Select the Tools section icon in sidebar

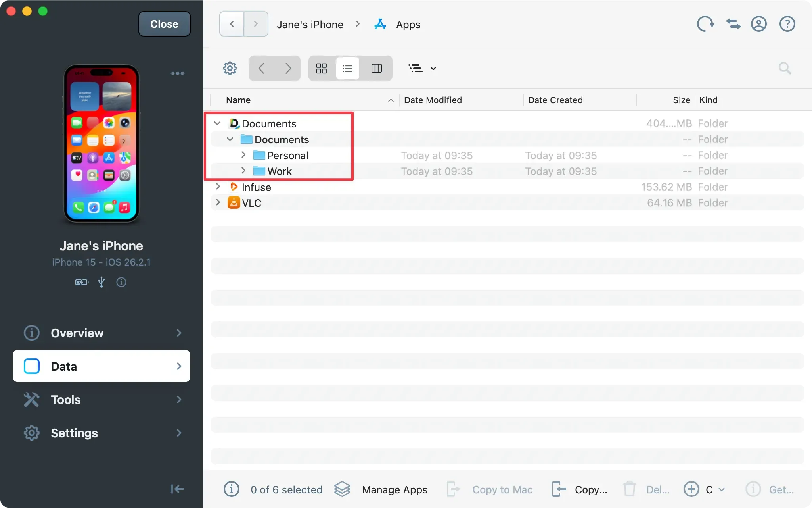click(31, 399)
